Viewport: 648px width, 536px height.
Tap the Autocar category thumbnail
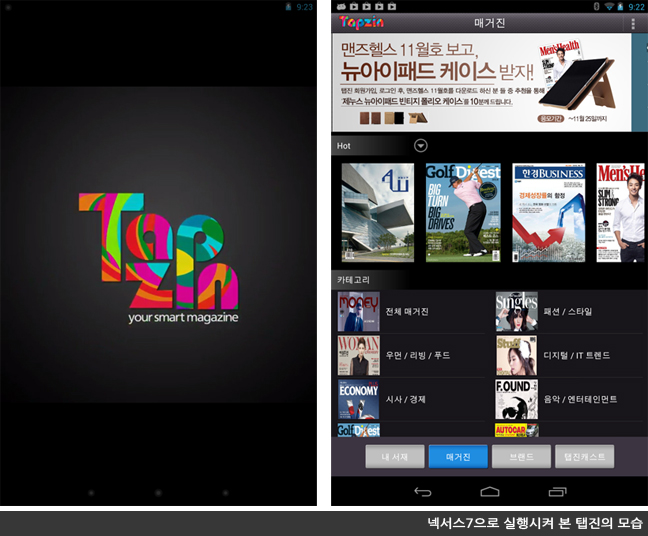[517, 430]
